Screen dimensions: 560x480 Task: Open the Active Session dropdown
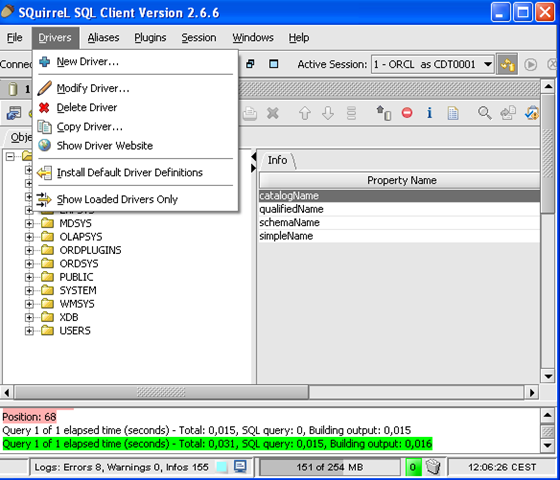[x=432, y=64]
